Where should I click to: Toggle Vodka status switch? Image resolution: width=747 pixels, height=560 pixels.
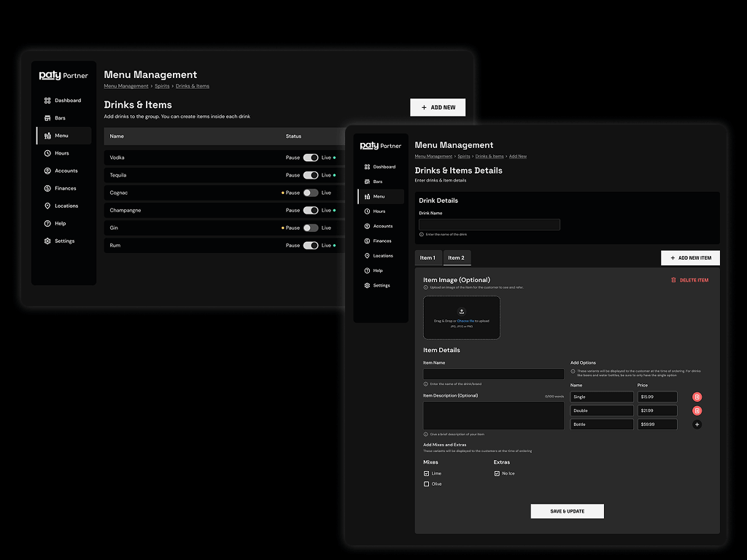[x=311, y=157]
